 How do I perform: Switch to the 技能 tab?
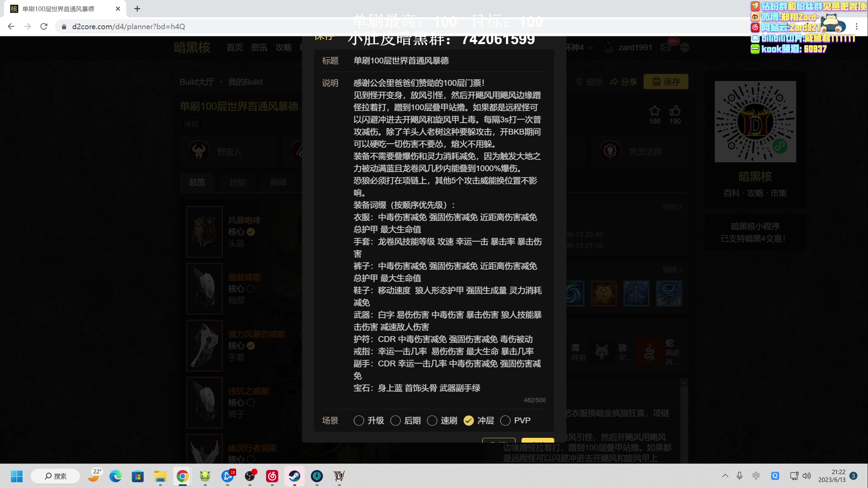238,182
